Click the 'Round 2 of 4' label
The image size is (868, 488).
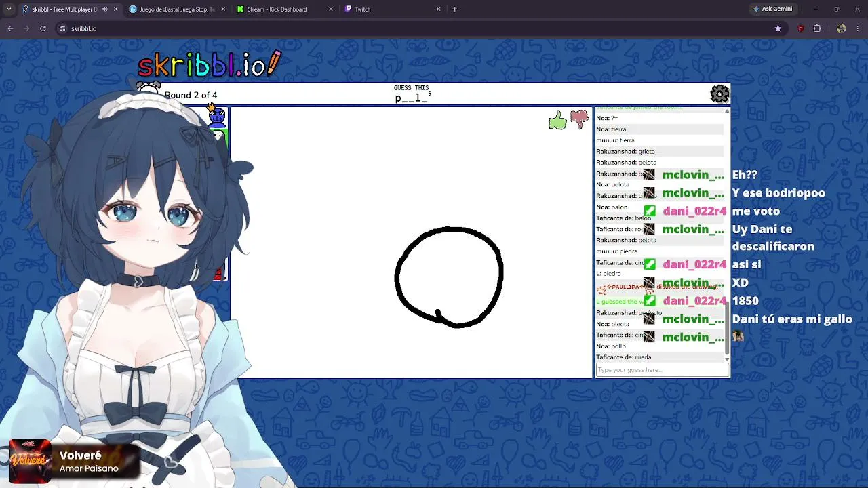(191, 95)
